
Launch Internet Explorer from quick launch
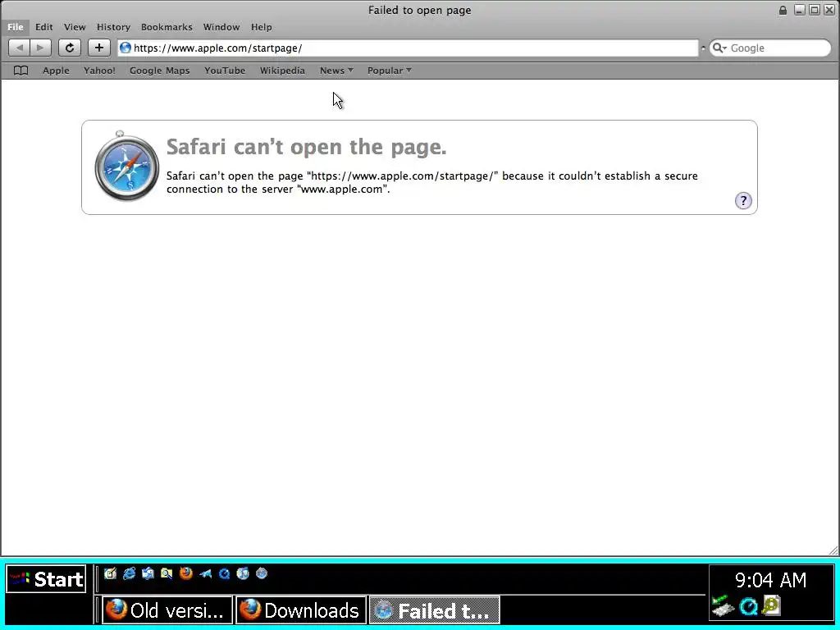(x=129, y=573)
